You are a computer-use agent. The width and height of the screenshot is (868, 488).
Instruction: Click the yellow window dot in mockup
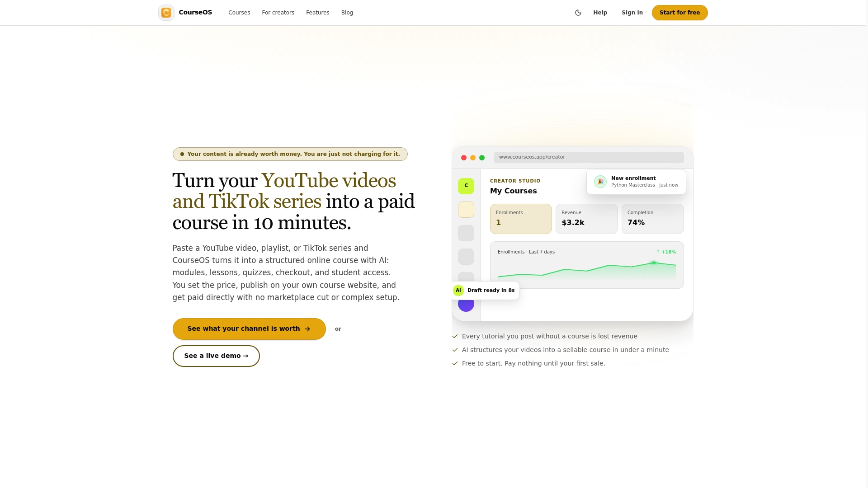click(473, 158)
